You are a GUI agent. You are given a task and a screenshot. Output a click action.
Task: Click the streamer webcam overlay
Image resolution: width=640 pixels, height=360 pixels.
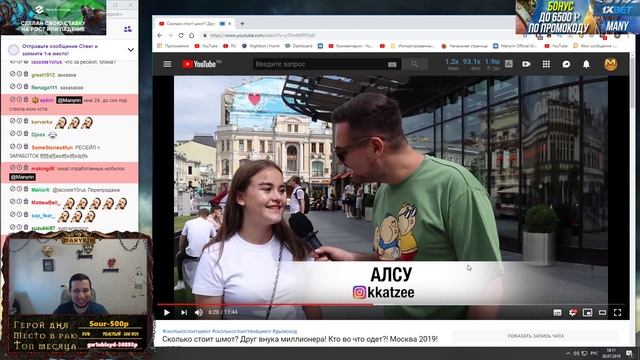pyautogui.click(x=78, y=276)
